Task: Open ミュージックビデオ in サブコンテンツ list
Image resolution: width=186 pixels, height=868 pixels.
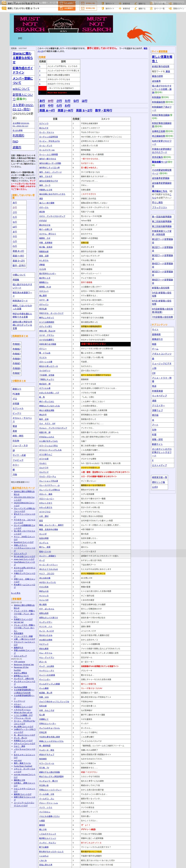Action: click(162, 364)
